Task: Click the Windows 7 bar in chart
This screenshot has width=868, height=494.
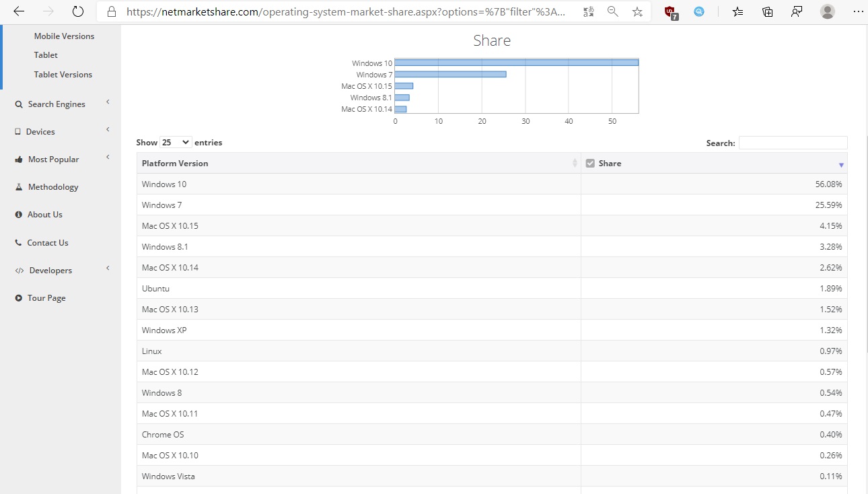Action: pyautogui.click(x=450, y=74)
